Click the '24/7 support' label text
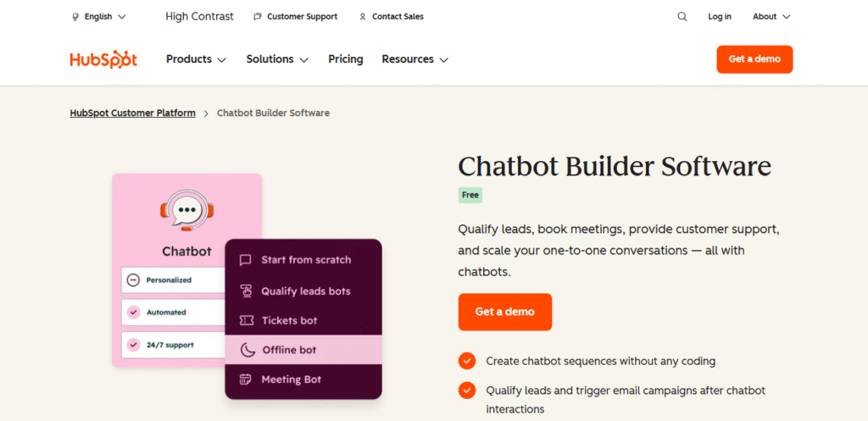This screenshot has width=868, height=421. 170,346
